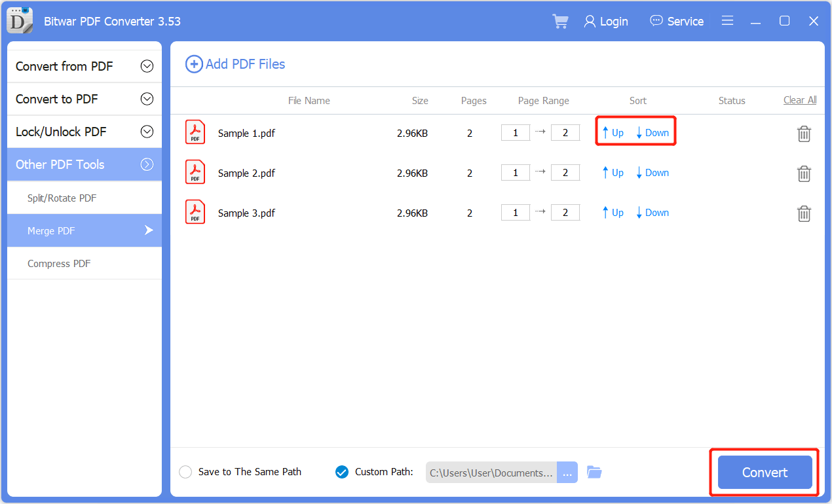Open the Service chat
Viewport: 832px width, 504px height.
(x=677, y=21)
